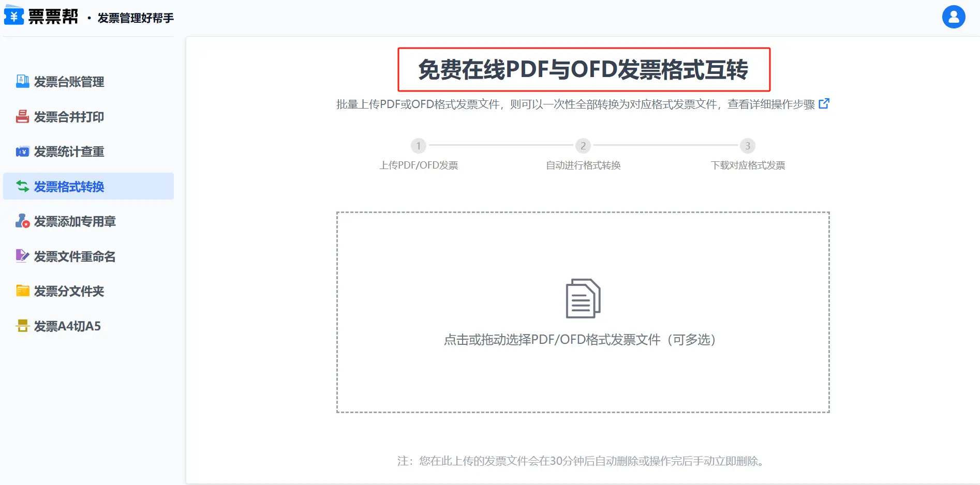Go to 发票统计查重 menu item

point(88,151)
